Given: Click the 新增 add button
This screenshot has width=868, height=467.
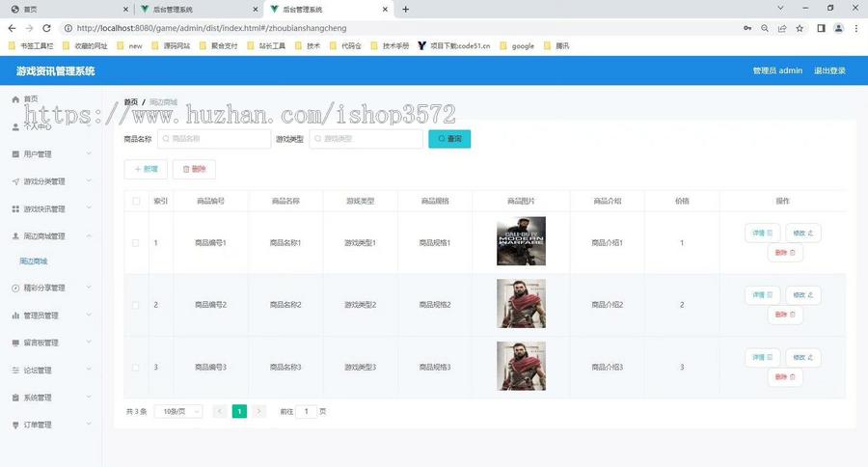Looking at the screenshot, I should tap(146, 169).
